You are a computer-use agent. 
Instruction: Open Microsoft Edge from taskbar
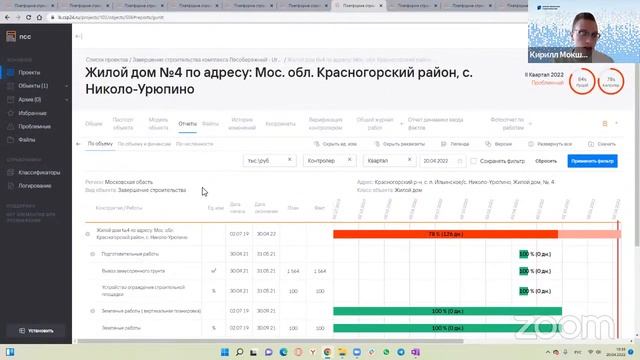coord(283,352)
